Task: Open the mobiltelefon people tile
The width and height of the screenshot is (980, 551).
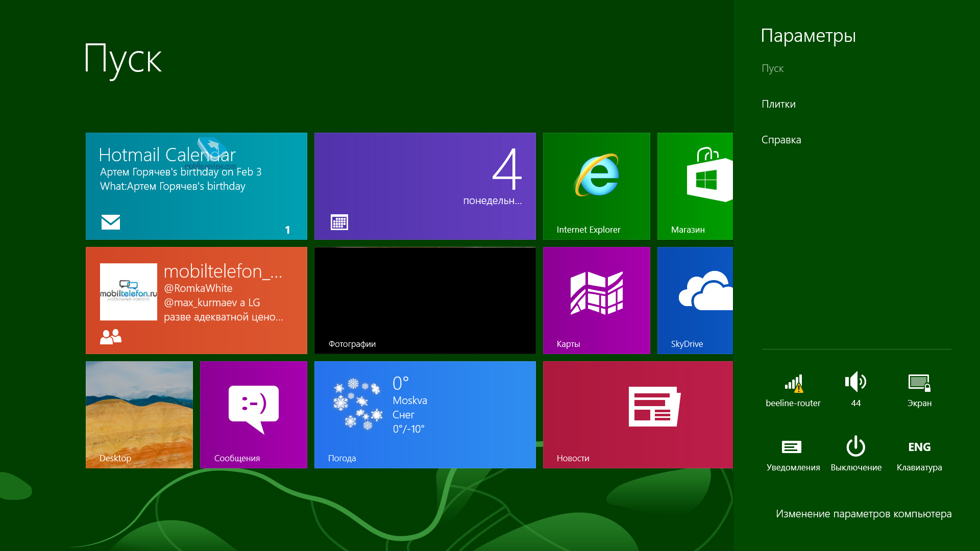Action: tap(197, 300)
